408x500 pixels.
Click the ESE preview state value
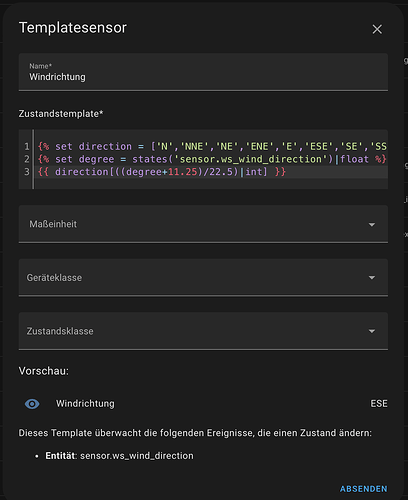[x=379, y=404]
